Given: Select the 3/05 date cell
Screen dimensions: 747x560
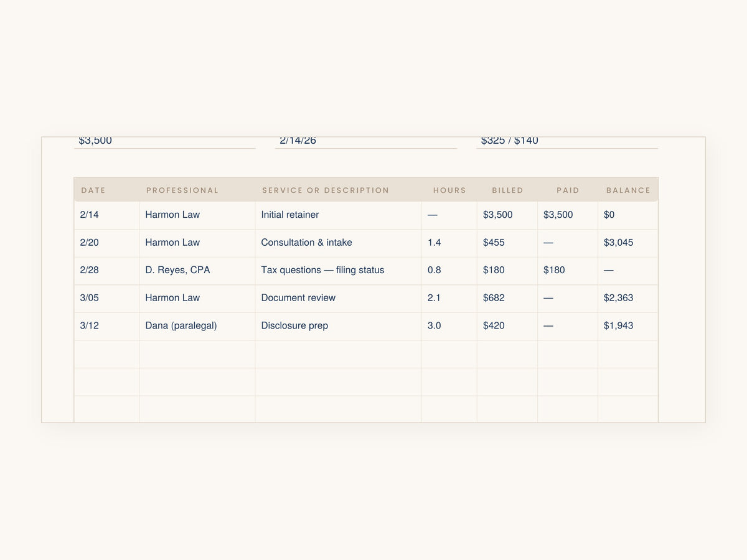Looking at the screenshot, I should (x=106, y=299).
